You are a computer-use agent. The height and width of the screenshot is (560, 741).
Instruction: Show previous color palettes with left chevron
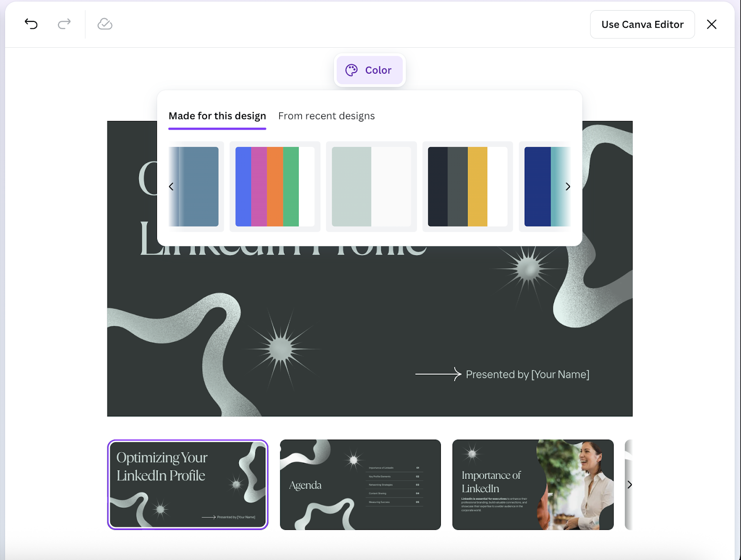click(x=171, y=187)
